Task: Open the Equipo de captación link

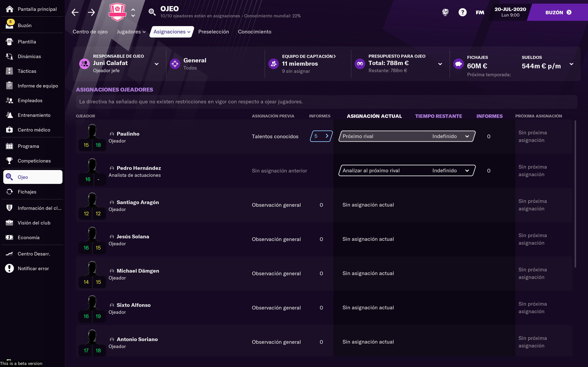Action: 308,56
